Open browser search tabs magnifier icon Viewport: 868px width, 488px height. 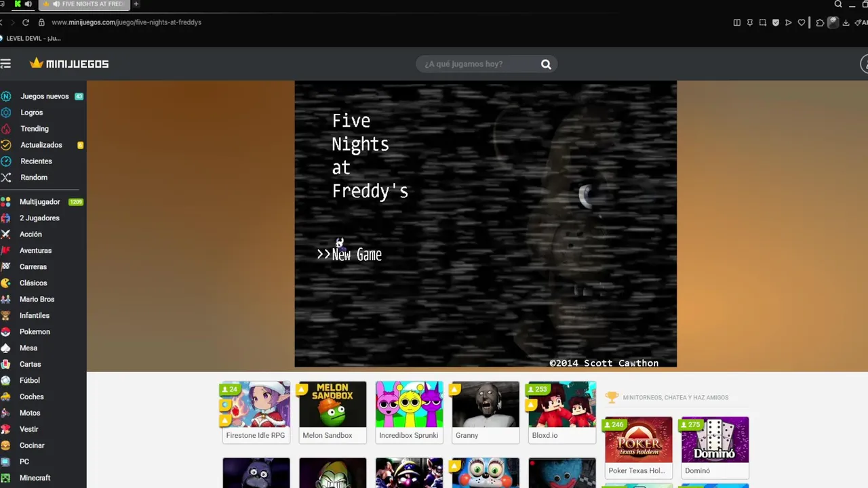coord(838,4)
